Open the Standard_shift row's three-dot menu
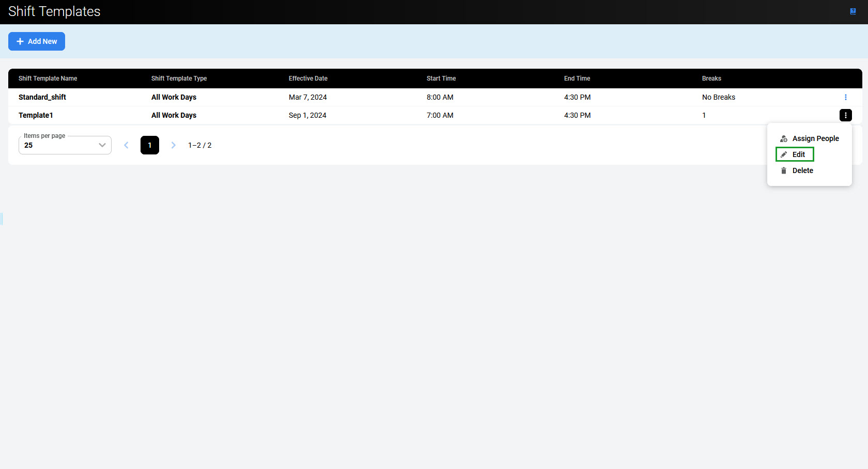The image size is (868, 469). (x=845, y=97)
